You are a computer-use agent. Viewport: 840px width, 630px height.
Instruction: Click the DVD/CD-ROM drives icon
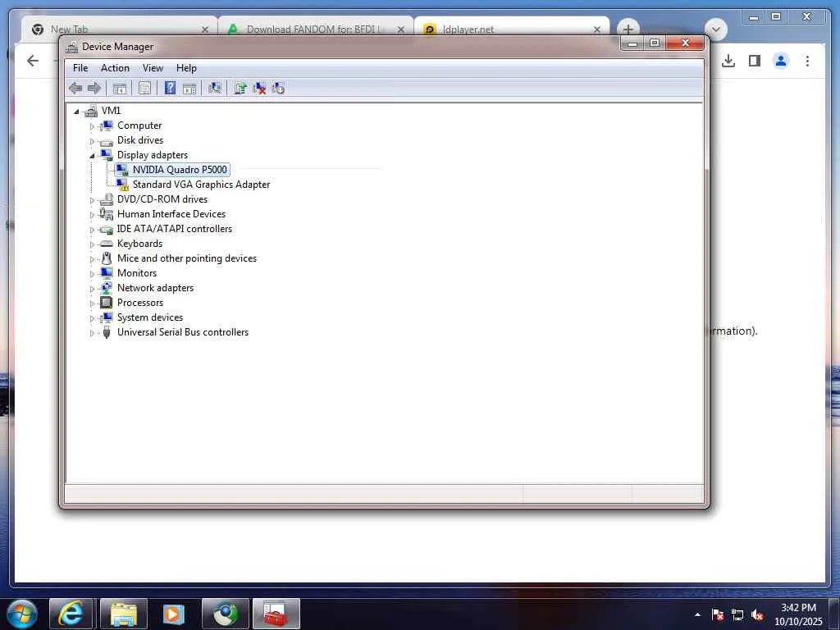click(107, 199)
